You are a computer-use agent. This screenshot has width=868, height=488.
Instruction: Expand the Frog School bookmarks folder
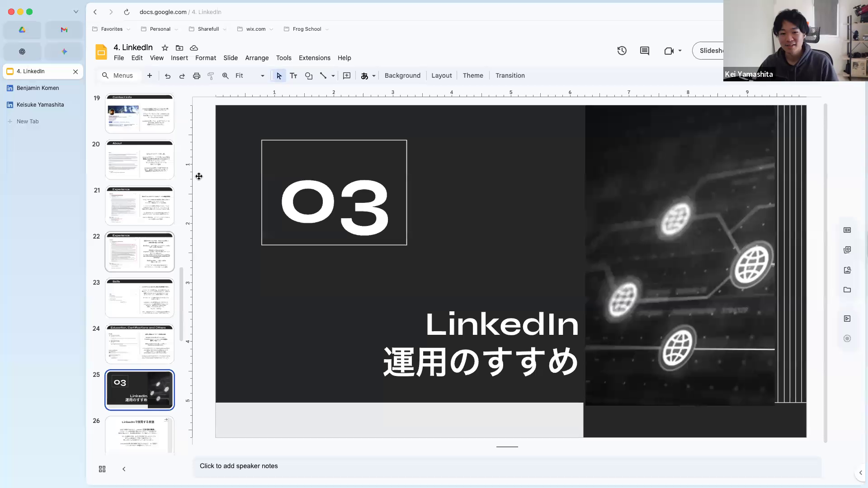pyautogui.click(x=306, y=29)
